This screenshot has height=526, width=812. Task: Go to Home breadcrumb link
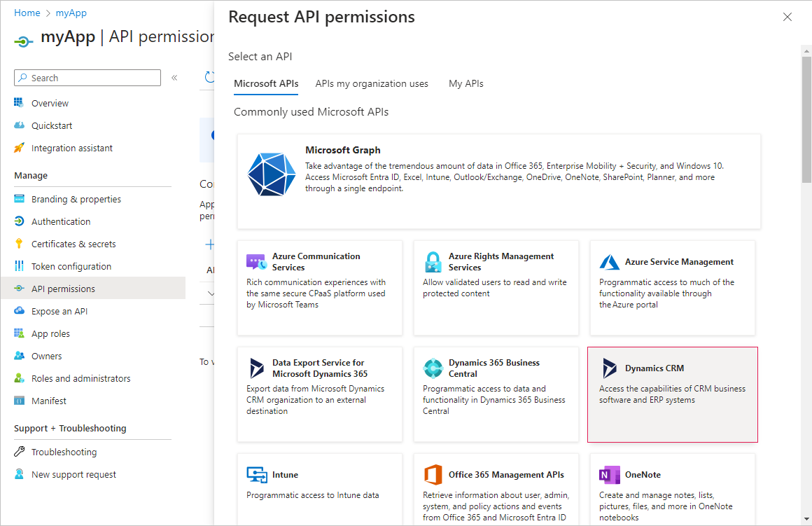(x=27, y=13)
